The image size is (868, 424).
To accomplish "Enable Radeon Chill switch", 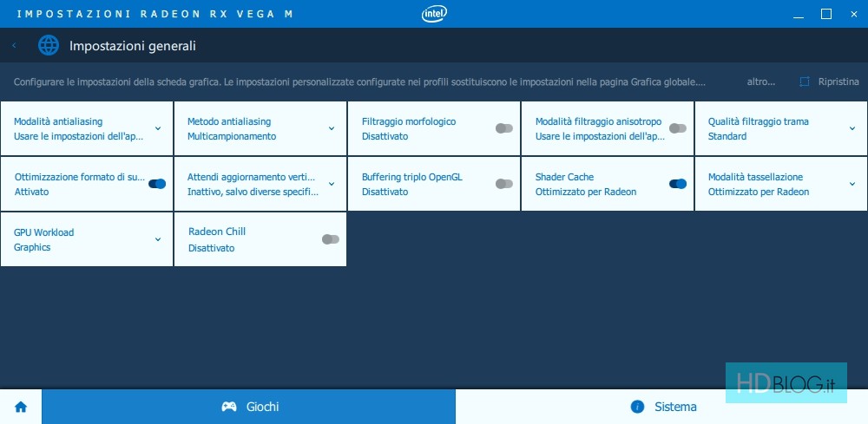I will click(x=331, y=239).
